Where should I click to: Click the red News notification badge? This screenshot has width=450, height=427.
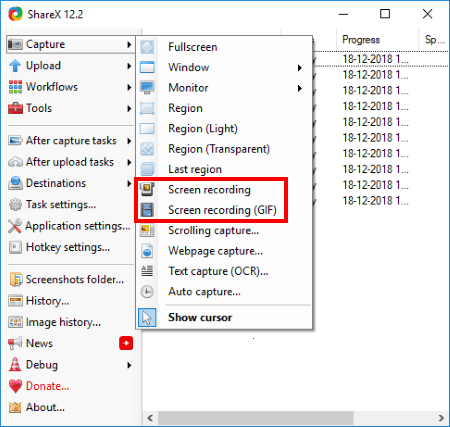point(126,343)
